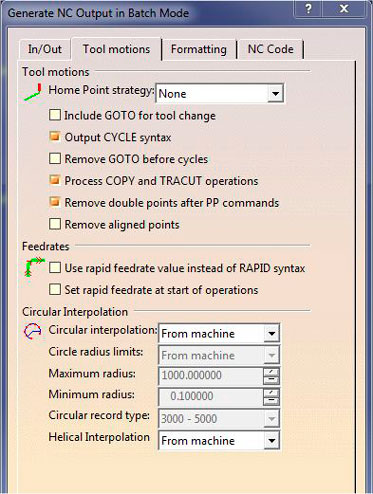Open the Circular record type dropdown
The image size is (373, 494).
tap(272, 419)
